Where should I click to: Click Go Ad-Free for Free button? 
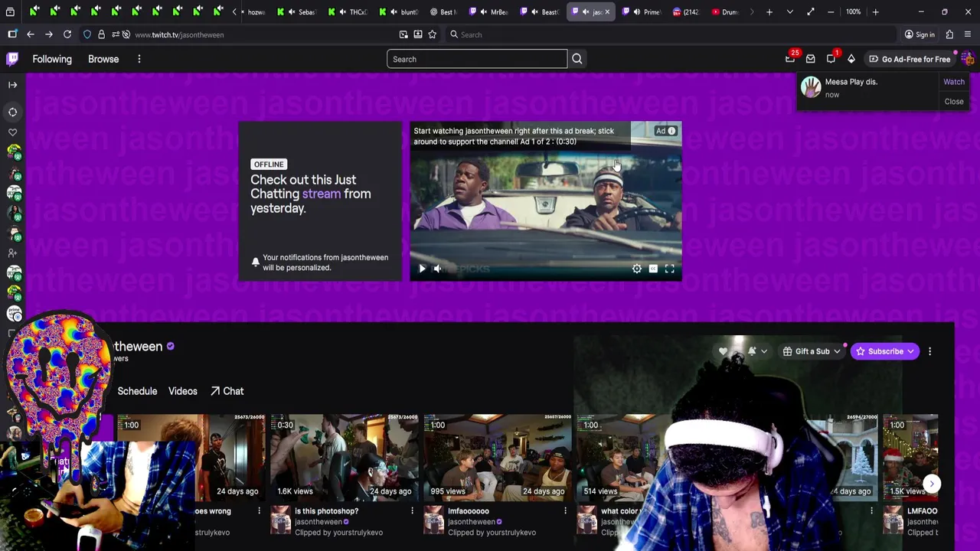(910, 59)
